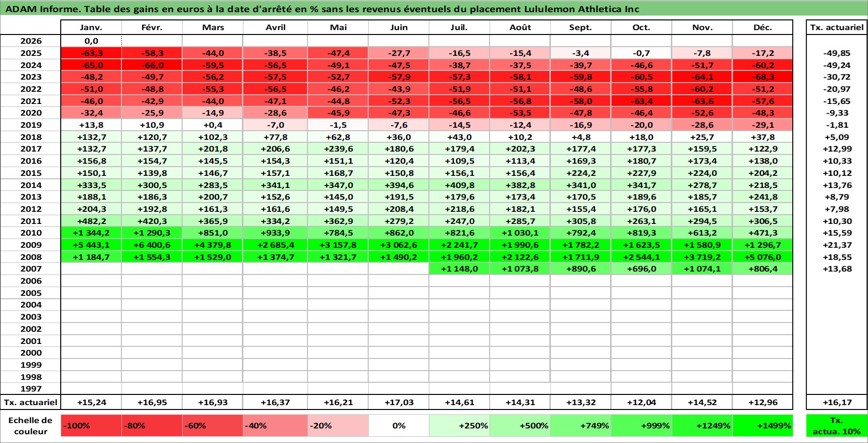The height and width of the screenshot is (443, 868).
Task: Click the +482,2 cell in January 2011
Action: [x=91, y=221]
